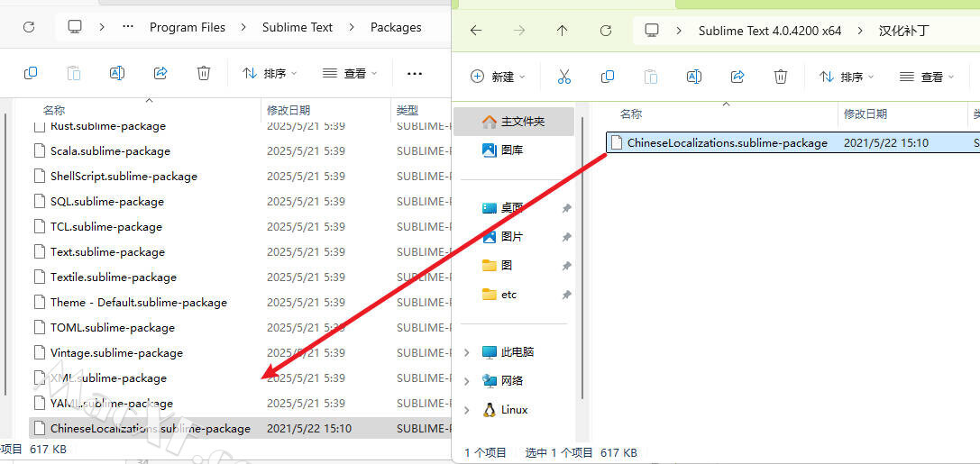This screenshot has height=464, width=980.
Task: Open 新建 new item dropdown
Action: click(x=498, y=77)
